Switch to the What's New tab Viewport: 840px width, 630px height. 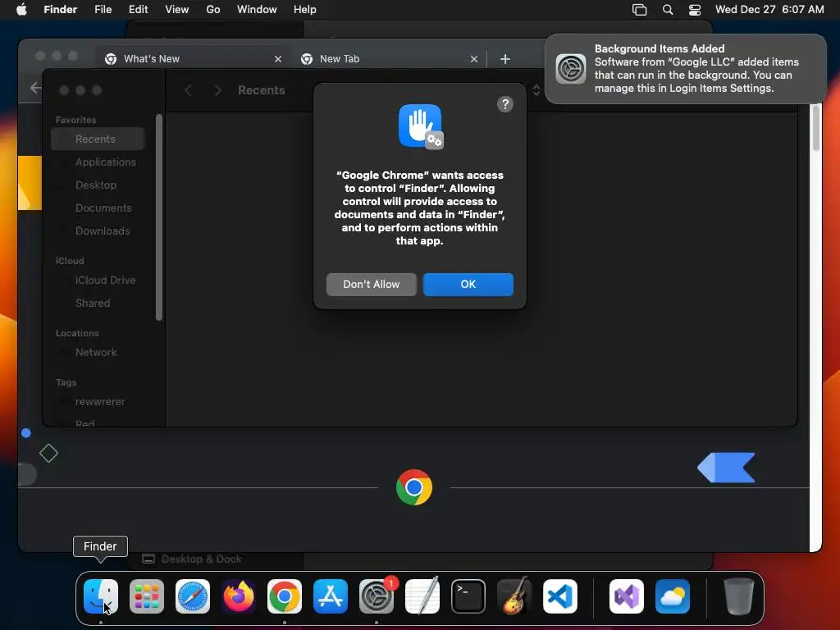pos(194,59)
